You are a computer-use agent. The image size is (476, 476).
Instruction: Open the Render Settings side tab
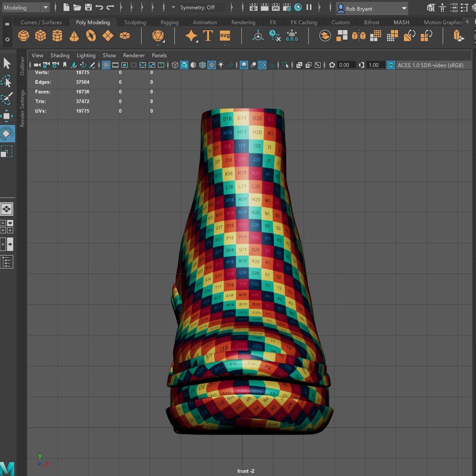22,108
